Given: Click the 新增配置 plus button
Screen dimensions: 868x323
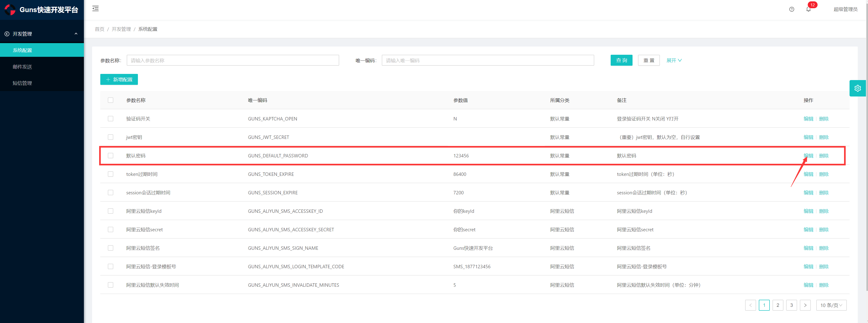Looking at the screenshot, I should pyautogui.click(x=119, y=80).
